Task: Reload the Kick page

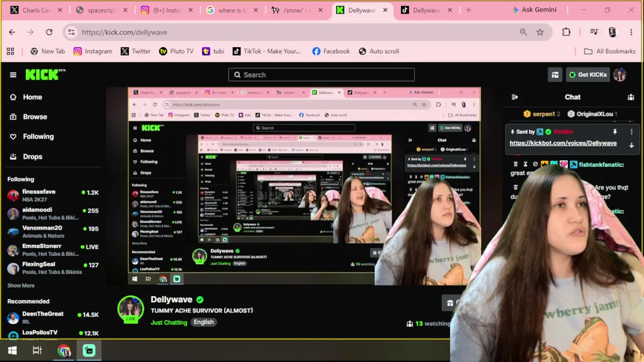Action: (x=49, y=32)
